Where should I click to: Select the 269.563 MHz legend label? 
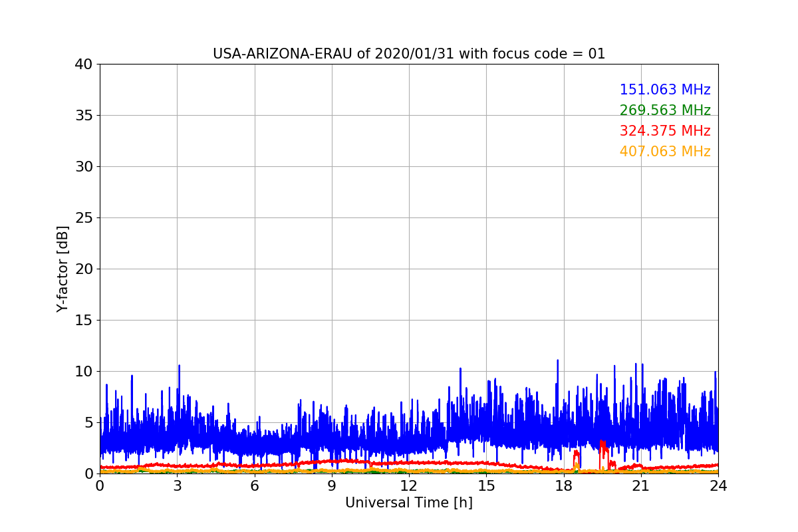tap(665, 110)
